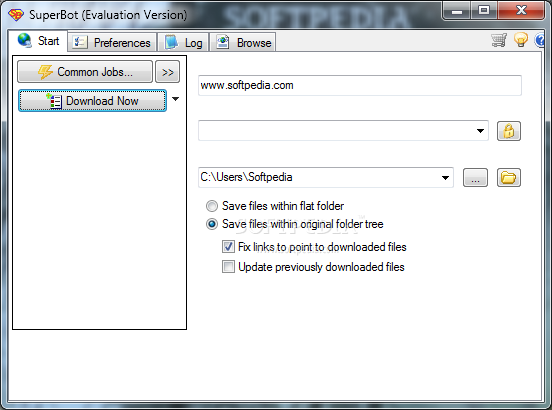
Task: Open the blue help question mark icon
Action: pos(540,40)
